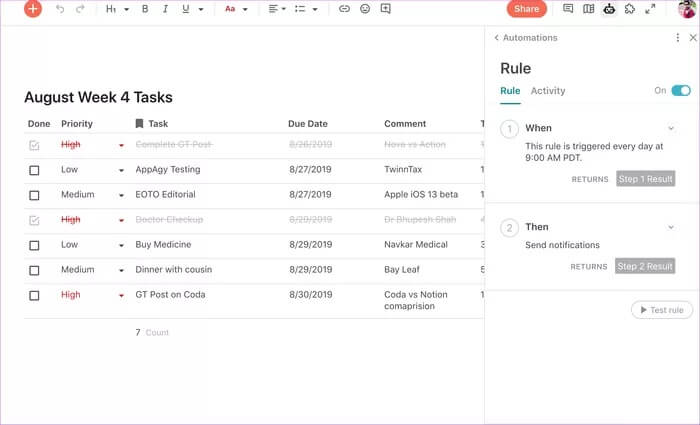Open the heading style dropdown arrow

point(126,9)
